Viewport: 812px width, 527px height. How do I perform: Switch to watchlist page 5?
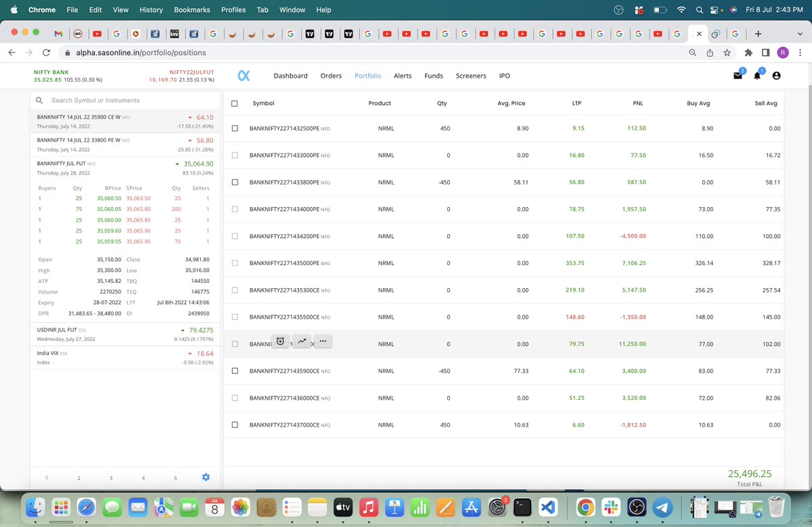click(x=175, y=478)
